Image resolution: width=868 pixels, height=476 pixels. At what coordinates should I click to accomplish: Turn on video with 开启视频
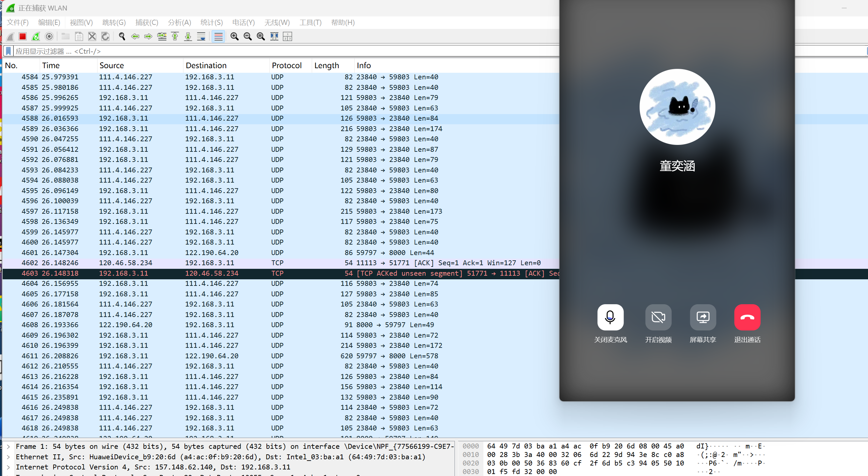point(658,317)
